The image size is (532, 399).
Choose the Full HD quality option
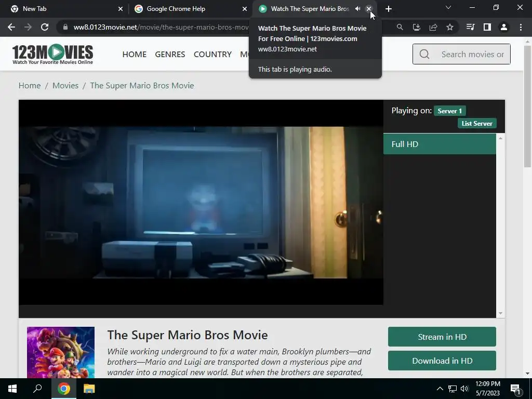pos(440,144)
